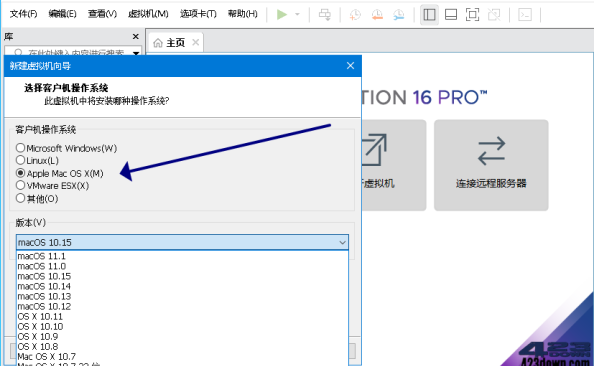Image resolution: width=594 pixels, height=366 pixels.
Task: Select 其他(O) radio button
Action: click(37, 199)
